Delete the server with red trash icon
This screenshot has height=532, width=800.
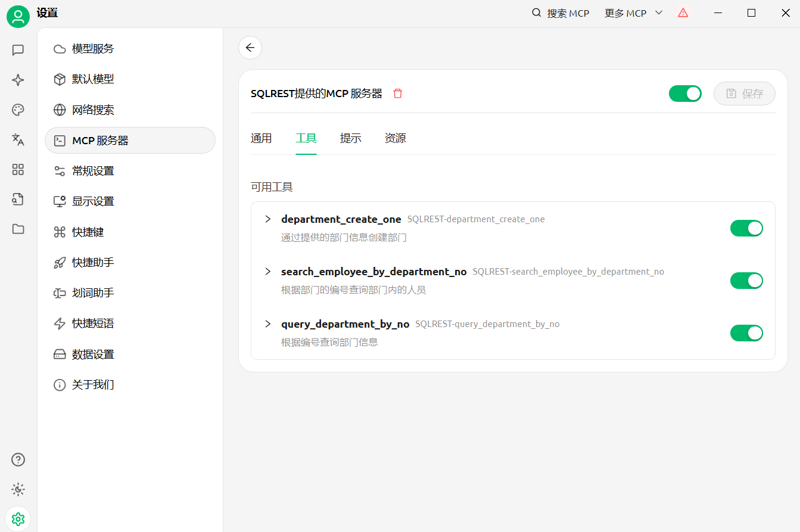pyautogui.click(x=398, y=94)
